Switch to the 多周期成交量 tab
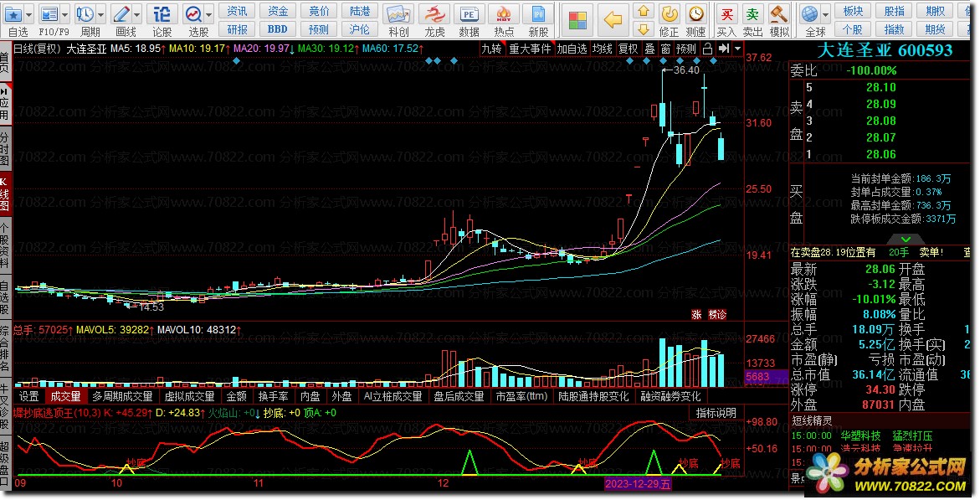Screen dimensions: 980x500 click(x=122, y=397)
